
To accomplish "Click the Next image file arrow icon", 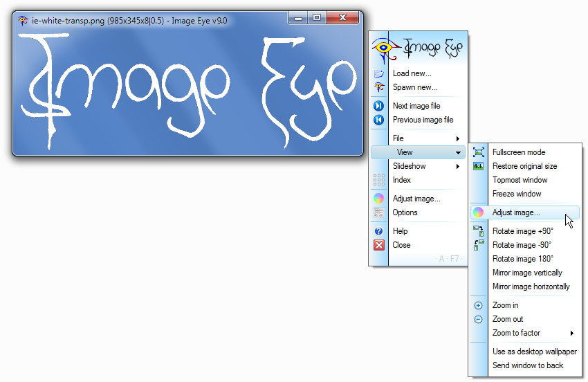I will pos(379,106).
